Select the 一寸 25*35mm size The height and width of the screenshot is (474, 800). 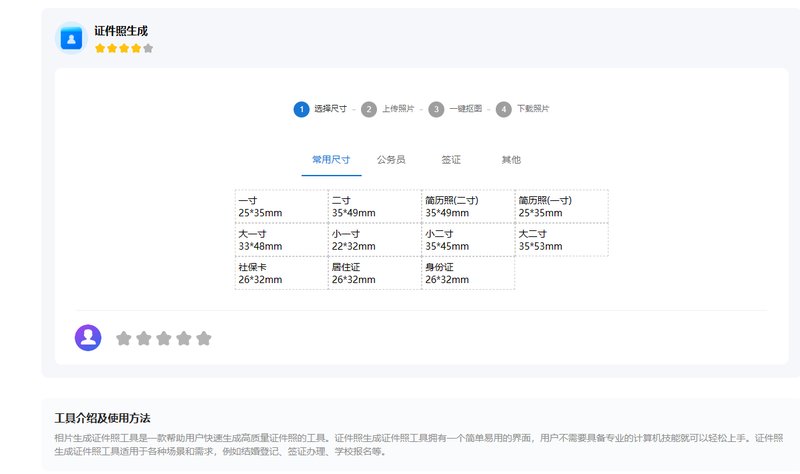point(281,206)
